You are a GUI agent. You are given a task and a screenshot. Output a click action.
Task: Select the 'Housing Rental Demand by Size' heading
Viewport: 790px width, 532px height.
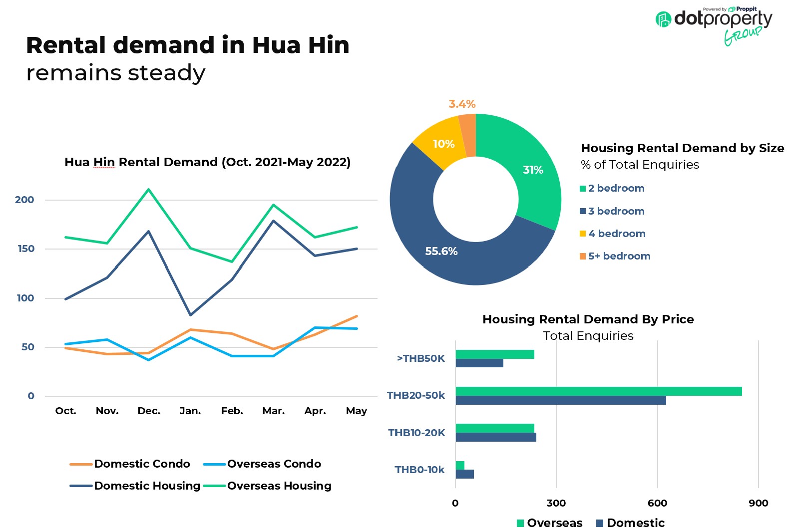coord(683,148)
